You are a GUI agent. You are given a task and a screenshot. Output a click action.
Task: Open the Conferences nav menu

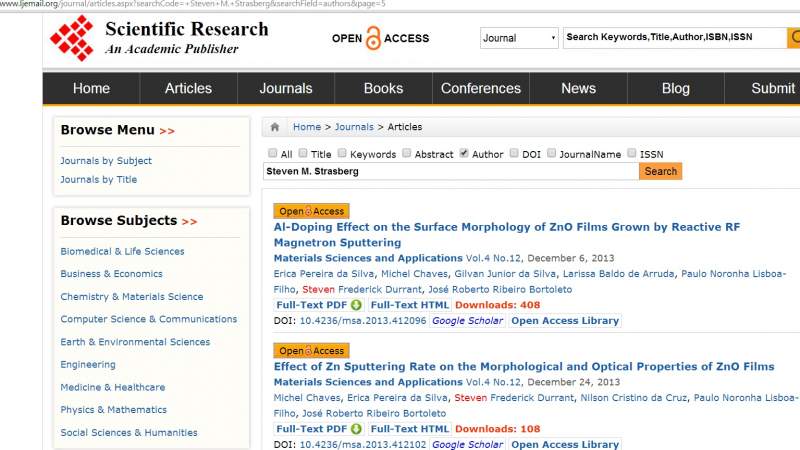[x=481, y=88]
